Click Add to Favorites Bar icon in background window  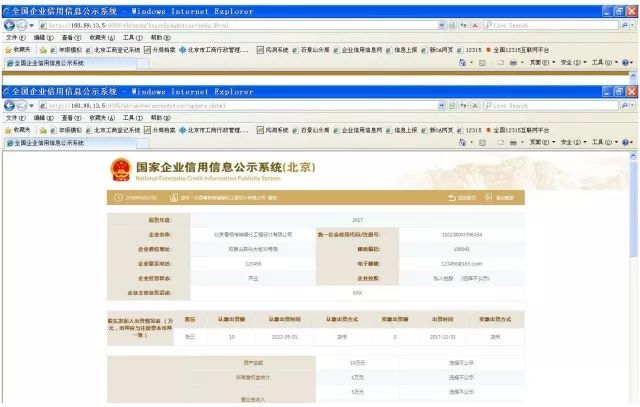tap(43, 50)
